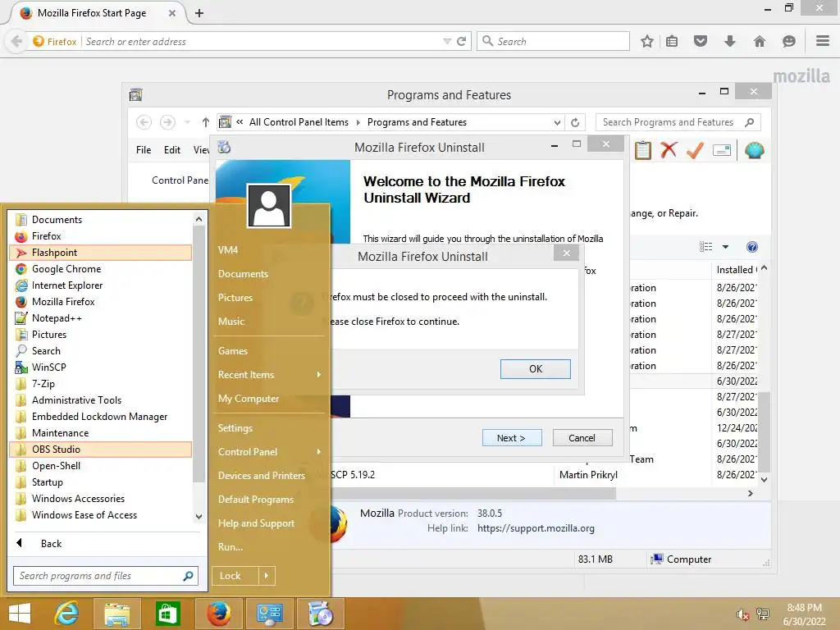Open the address bar dropdown in Programs and Features

click(x=557, y=123)
